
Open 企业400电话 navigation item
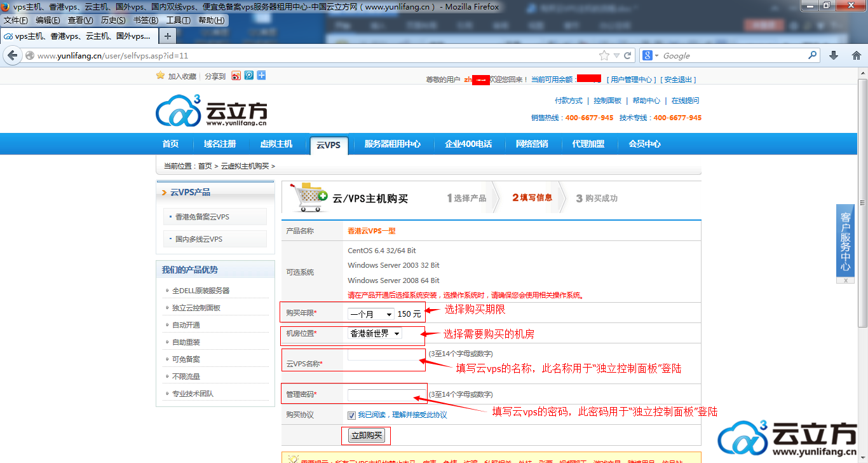point(468,144)
